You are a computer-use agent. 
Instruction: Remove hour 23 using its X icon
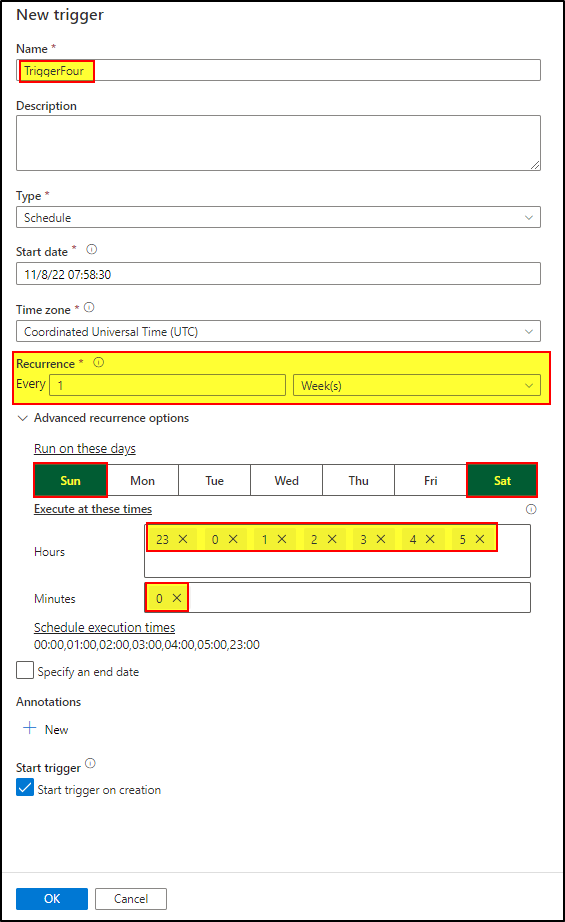point(183,539)
